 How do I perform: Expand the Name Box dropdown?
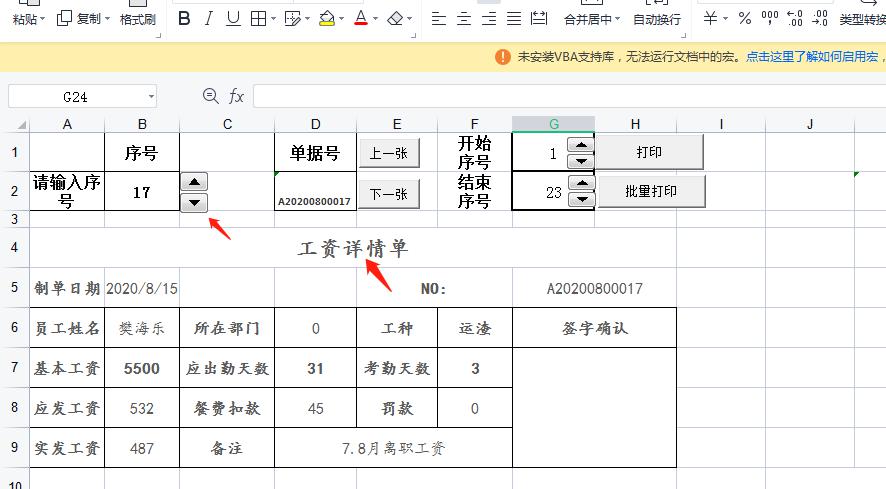[151, 97]
